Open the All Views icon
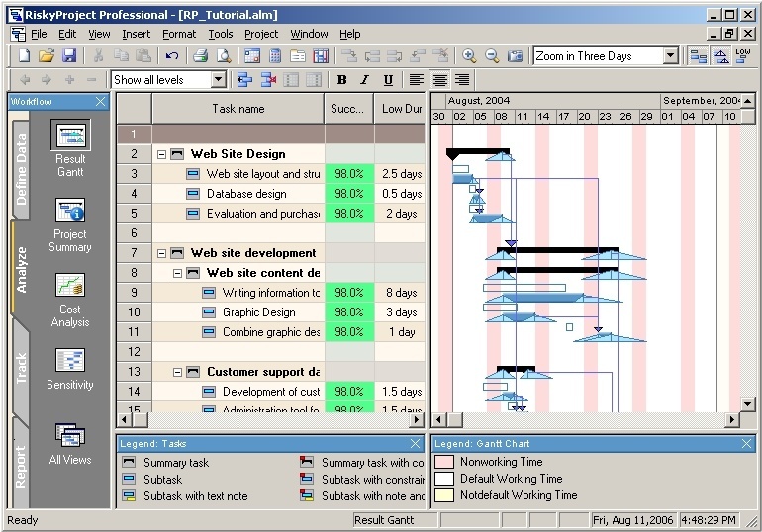Image resolution: width=762 pixels, height=532 pixels. (70, 435)
